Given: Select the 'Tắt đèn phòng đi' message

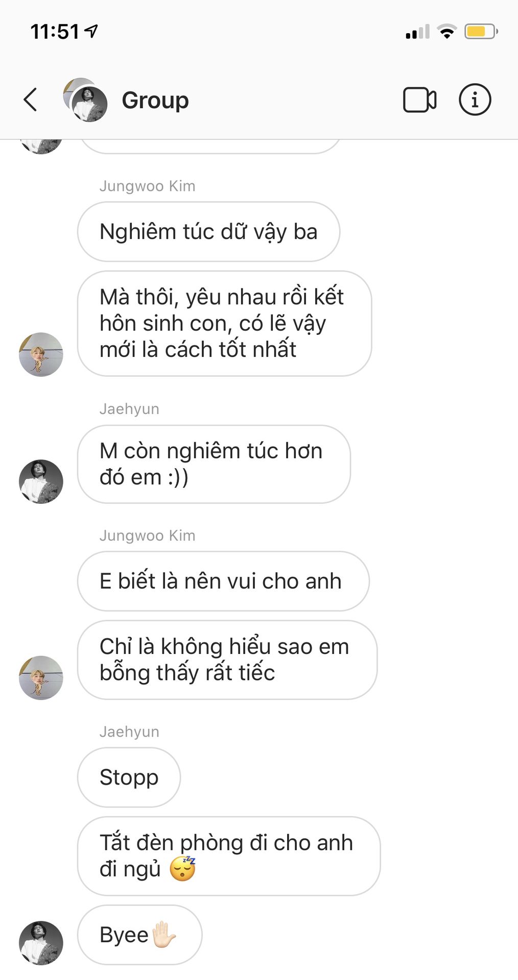Looking at the screenshot, I should click(229, 856).
